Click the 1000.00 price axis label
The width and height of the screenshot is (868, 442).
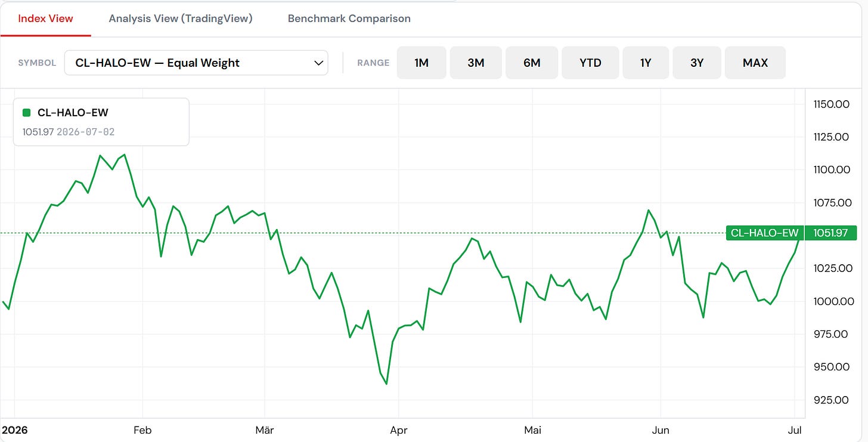833,301
